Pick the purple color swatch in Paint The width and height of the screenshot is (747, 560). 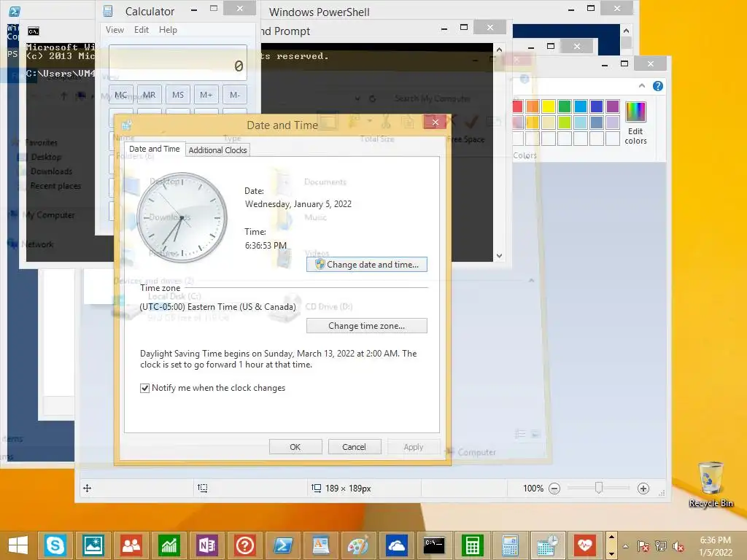pos(613,106)
